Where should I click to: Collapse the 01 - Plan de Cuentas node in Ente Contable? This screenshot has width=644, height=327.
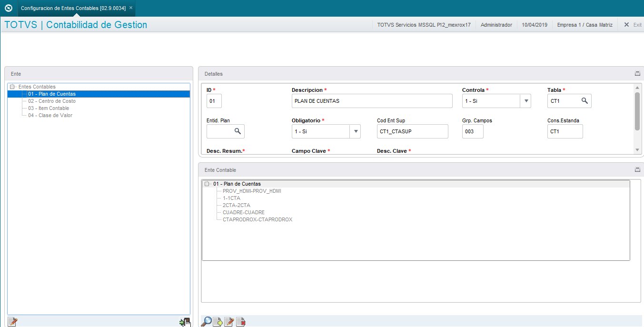(207, 184)
